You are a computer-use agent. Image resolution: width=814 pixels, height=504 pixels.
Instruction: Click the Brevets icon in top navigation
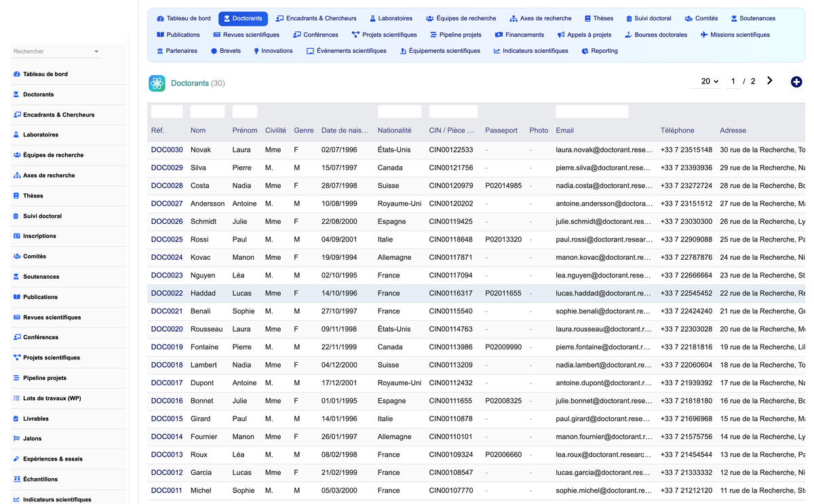(214, 51)
